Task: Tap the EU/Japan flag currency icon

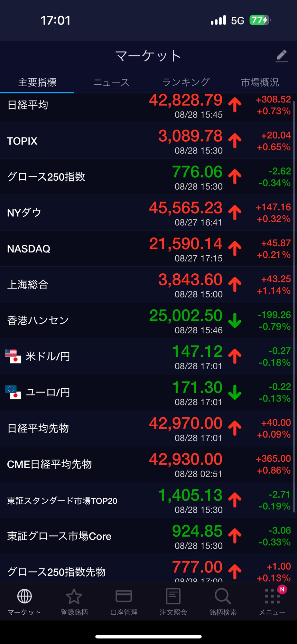Action: pos(13,392)
